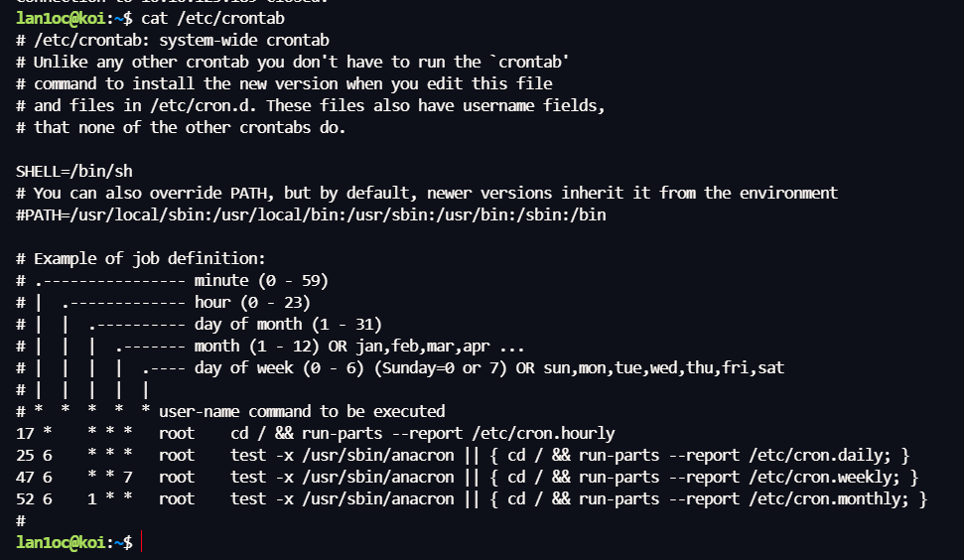Click the 'lan1oc@koi' prompt on the last line

(x=61, y=542)
